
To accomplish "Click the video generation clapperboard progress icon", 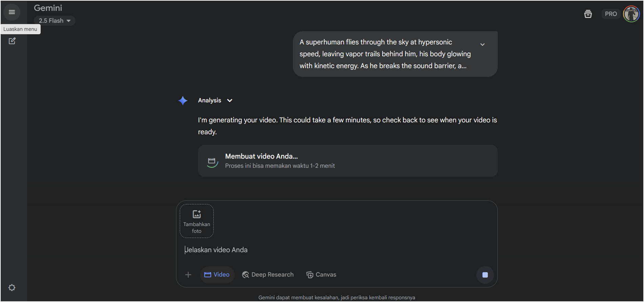I will (x=212, y=162).
